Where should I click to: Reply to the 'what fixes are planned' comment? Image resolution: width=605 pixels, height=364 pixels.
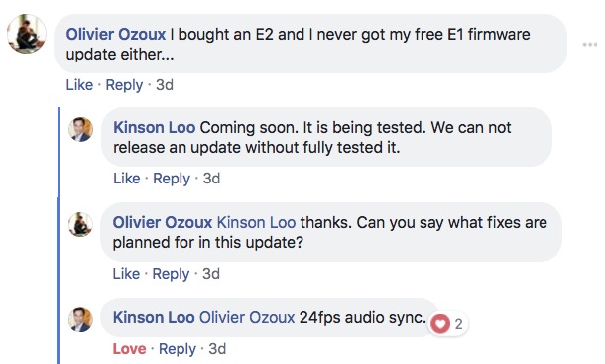171,274
